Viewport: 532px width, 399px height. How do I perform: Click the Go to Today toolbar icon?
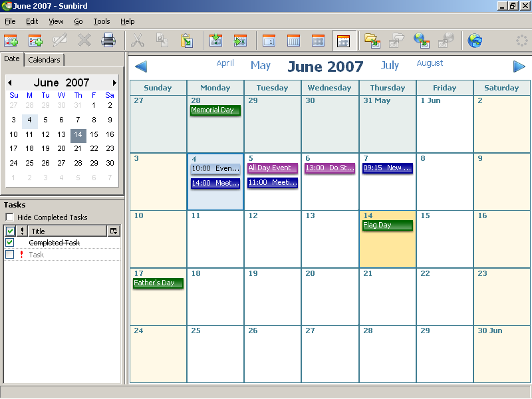[x=215, y=41]
